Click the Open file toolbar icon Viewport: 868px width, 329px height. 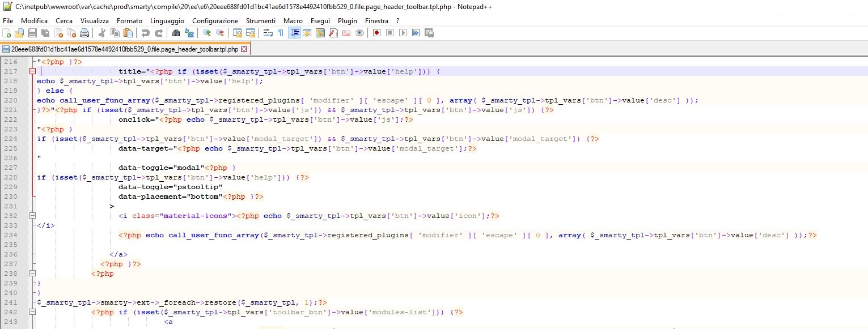click(x=19, y=33)
